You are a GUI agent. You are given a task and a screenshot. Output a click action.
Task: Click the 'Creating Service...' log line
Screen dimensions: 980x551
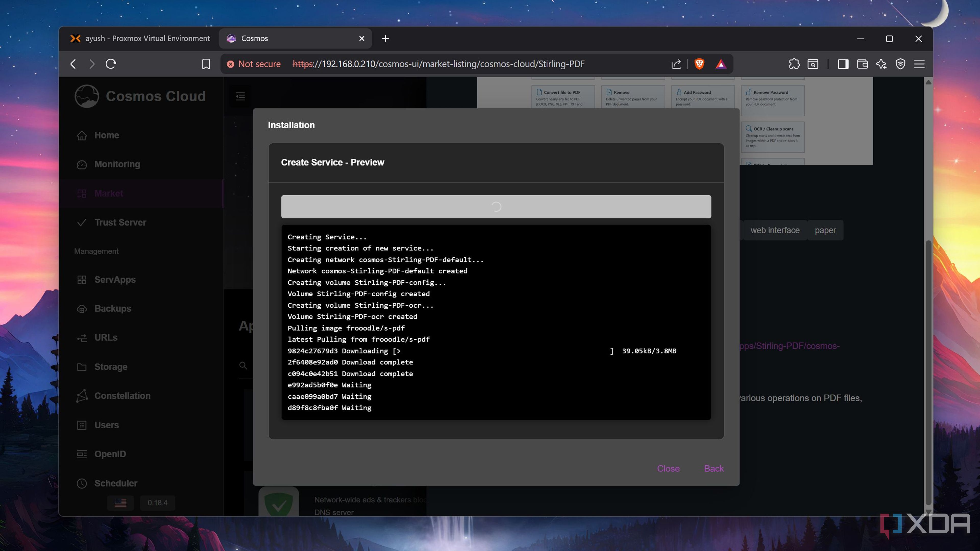click(327, 237)
